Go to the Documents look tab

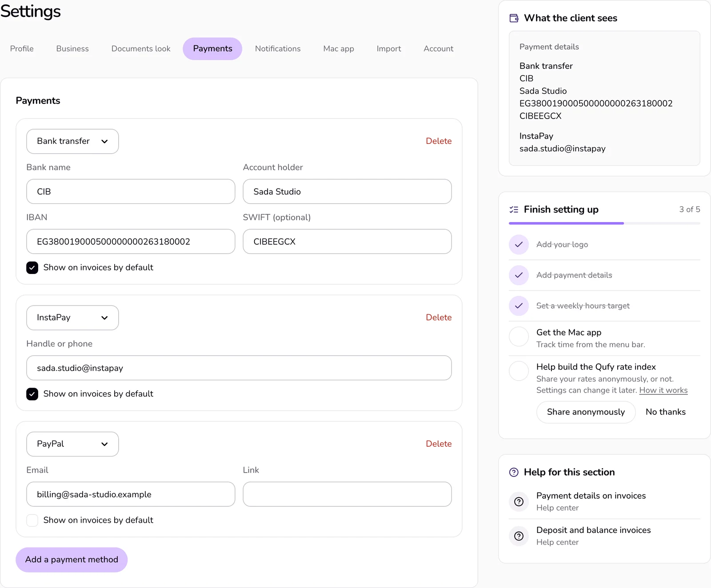141,49
